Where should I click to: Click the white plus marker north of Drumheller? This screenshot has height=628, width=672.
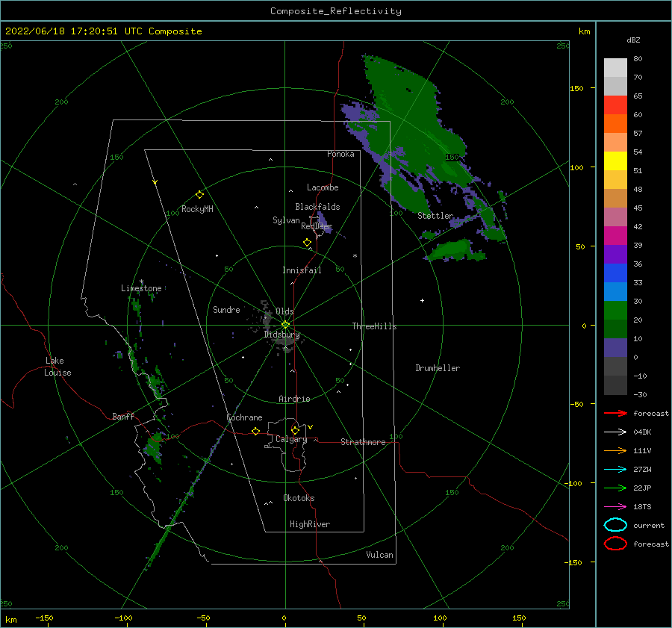(x=422, y=300)
